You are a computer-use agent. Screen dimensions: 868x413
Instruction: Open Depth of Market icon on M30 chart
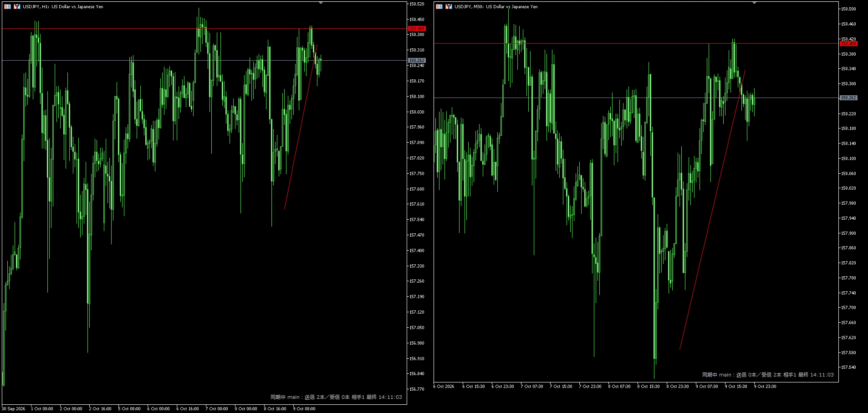tap(449, 7)
